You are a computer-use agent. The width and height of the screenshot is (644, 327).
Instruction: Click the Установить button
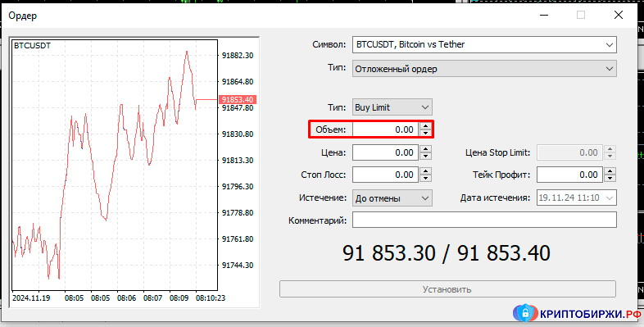click(x=447, y=289)
